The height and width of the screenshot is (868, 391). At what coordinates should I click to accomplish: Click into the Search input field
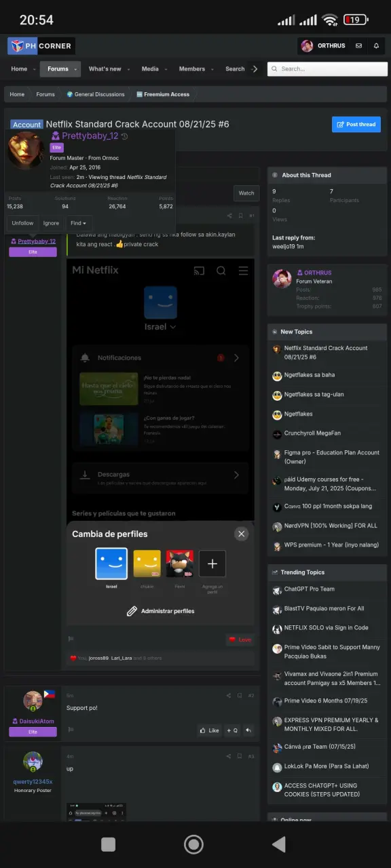click(x=327, y=69)
